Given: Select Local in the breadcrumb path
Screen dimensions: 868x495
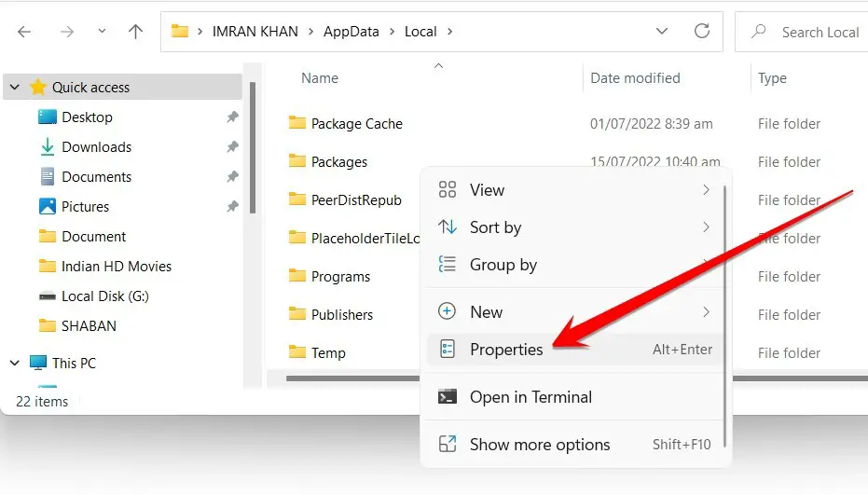Looking at the screenshot, I should point(420,32).
